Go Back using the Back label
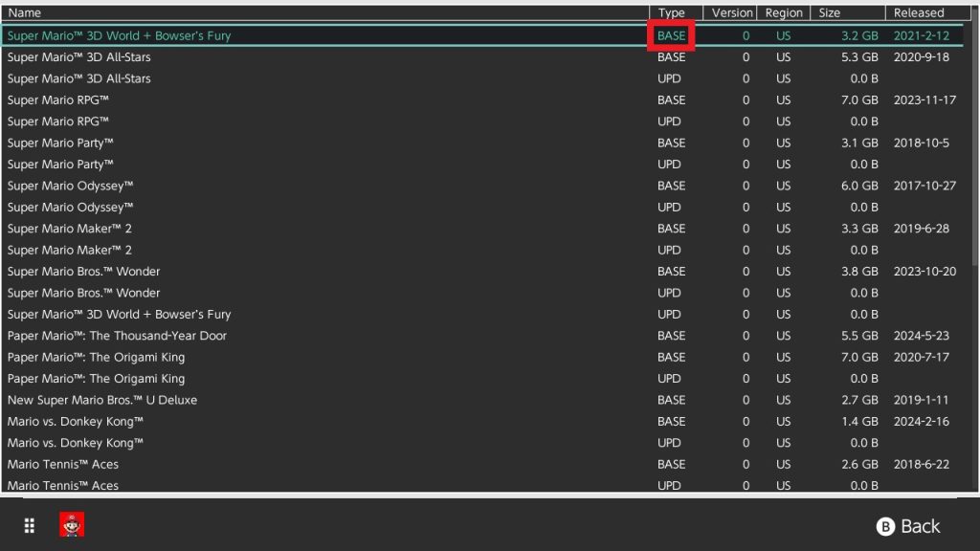Screen dimensions: 980x551 (920, 527)
